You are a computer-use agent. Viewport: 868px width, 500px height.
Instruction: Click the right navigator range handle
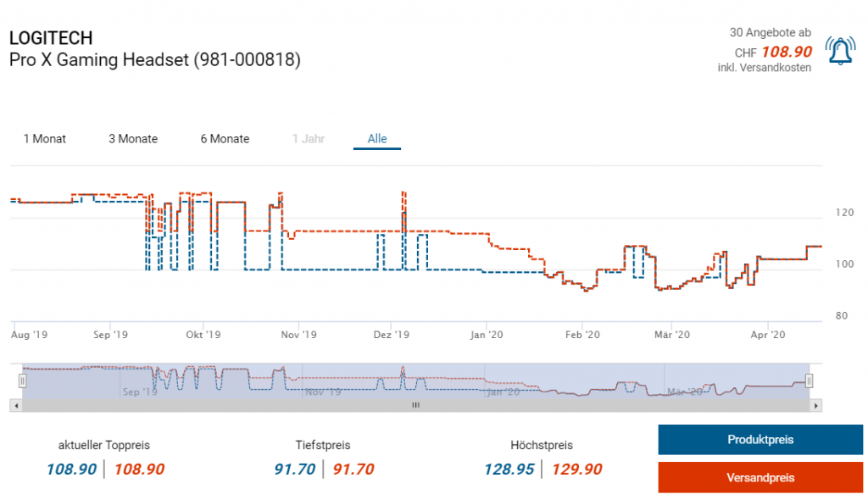click(809, 381)
